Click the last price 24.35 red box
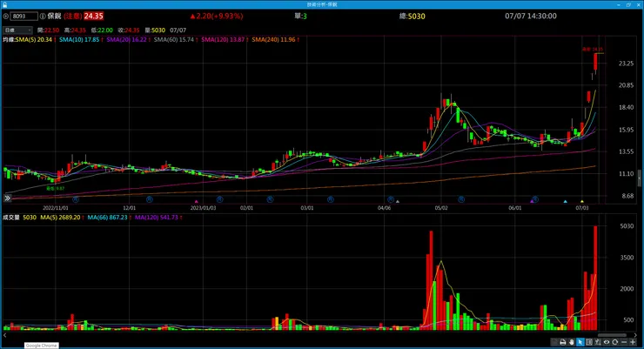Image resolution: width=644 pixels, height=349 pixels. (94, 16)
